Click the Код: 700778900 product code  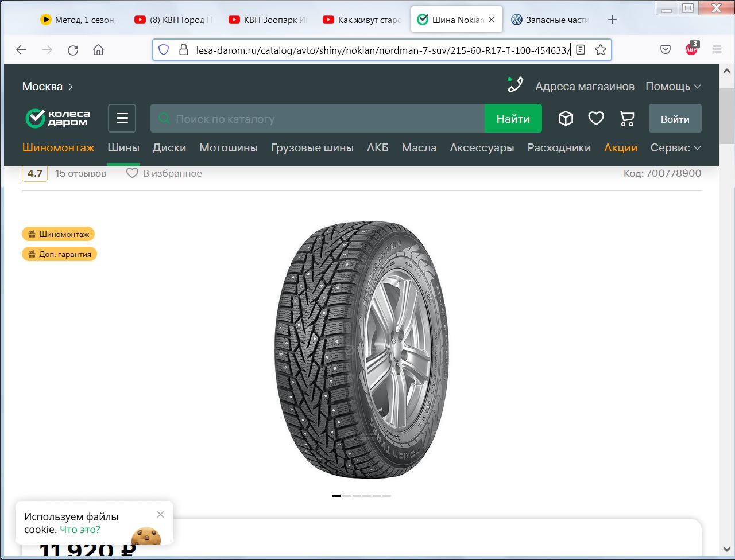(663, 173)
